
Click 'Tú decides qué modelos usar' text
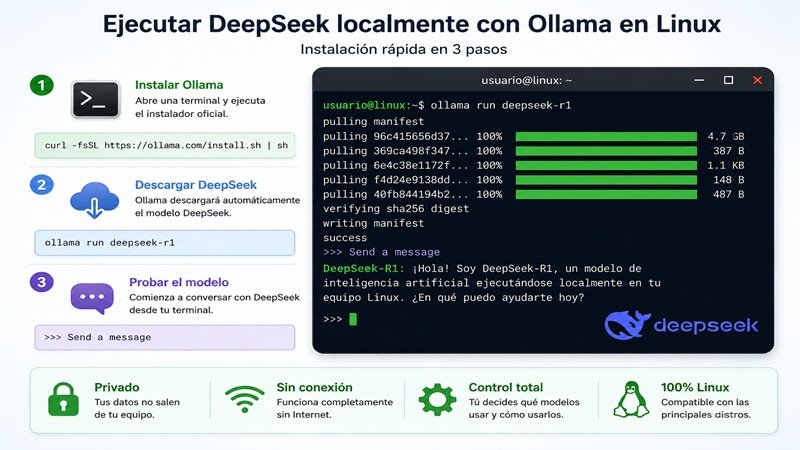pyautogui.click(x=524, y=408)
